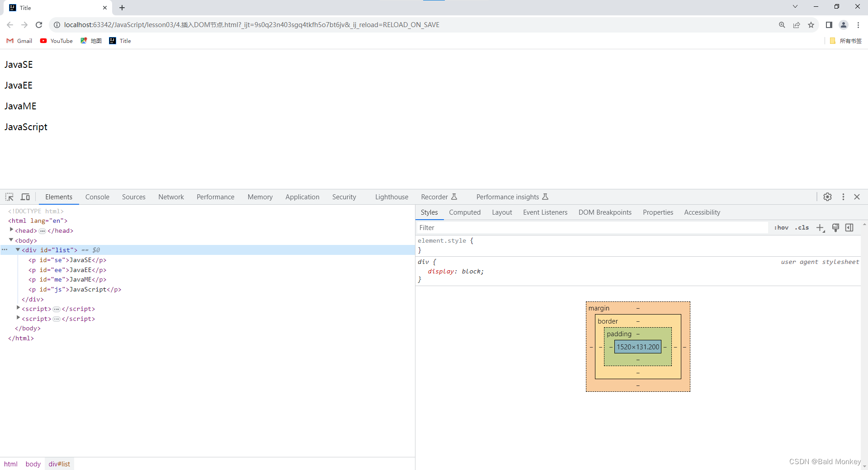The height and width of the screenshot is (470, 868).
Task: Activate the inspect element picker icon
Action: pos(9,197)
